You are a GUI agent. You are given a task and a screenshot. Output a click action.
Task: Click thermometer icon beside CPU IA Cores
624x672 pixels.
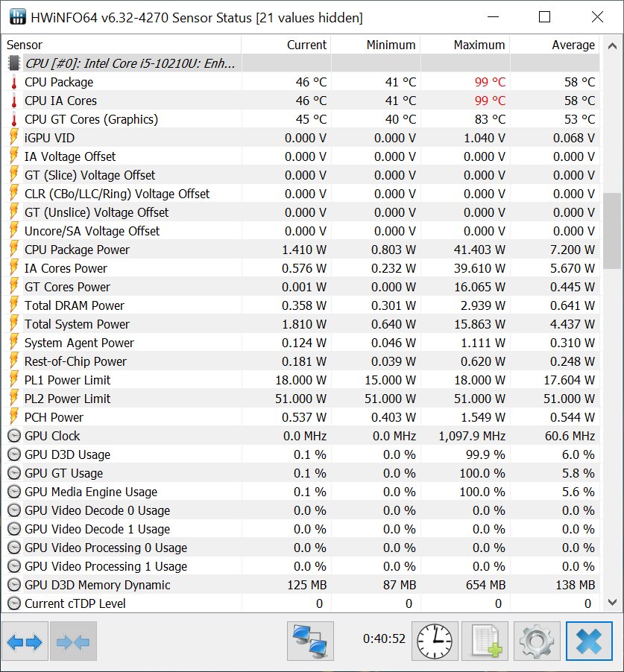pyautogui.click(x=14, y=101)
